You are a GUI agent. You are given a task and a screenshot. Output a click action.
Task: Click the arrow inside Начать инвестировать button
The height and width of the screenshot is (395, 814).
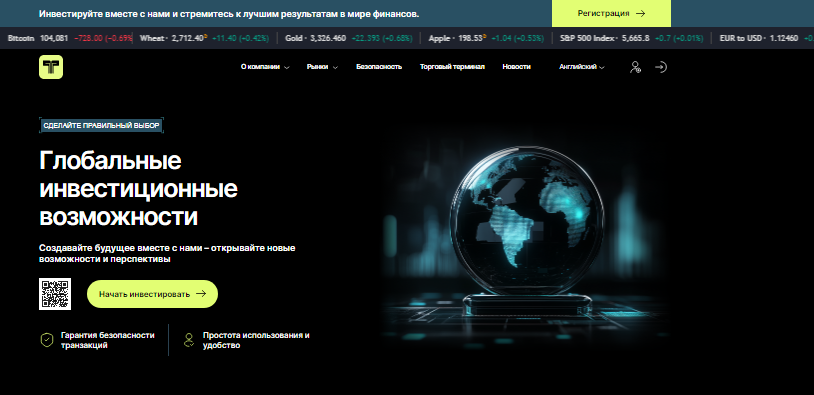coord(201,294)
